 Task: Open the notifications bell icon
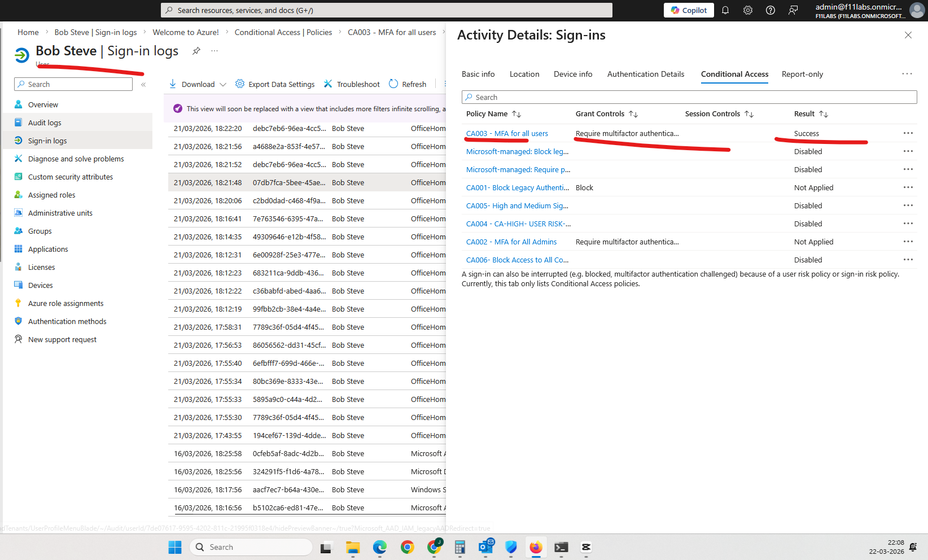tap(725, 10)
